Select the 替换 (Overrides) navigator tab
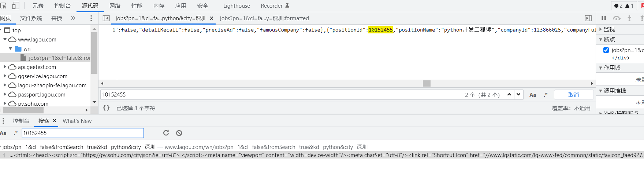The height and width of the screenshot is (193, 644). tap(57, 18)
